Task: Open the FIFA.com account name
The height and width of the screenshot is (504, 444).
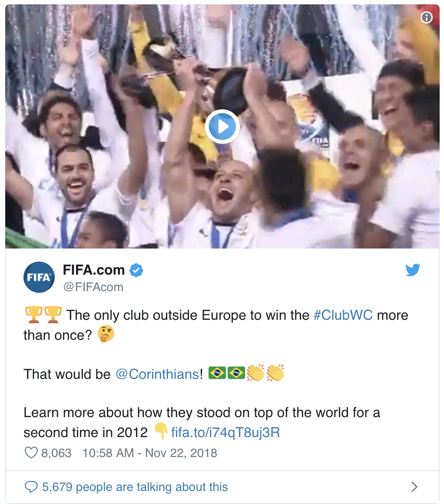Action: click(x=93, y=270)
